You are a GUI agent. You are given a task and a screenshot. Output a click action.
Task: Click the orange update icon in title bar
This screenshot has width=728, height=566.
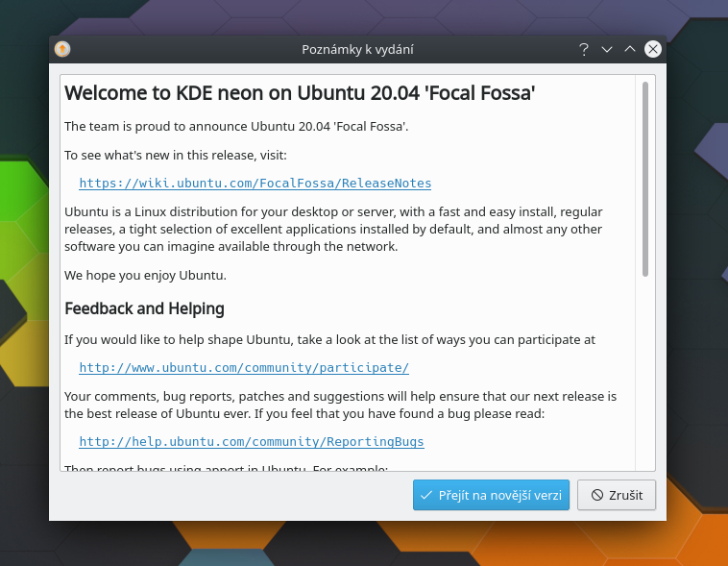click(62, 49)
